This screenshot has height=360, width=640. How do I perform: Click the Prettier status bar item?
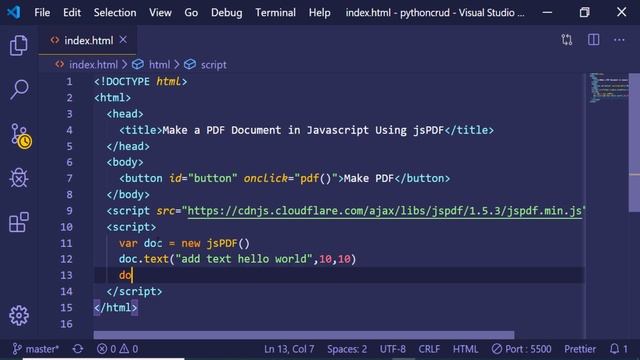[x=580, y=349]
